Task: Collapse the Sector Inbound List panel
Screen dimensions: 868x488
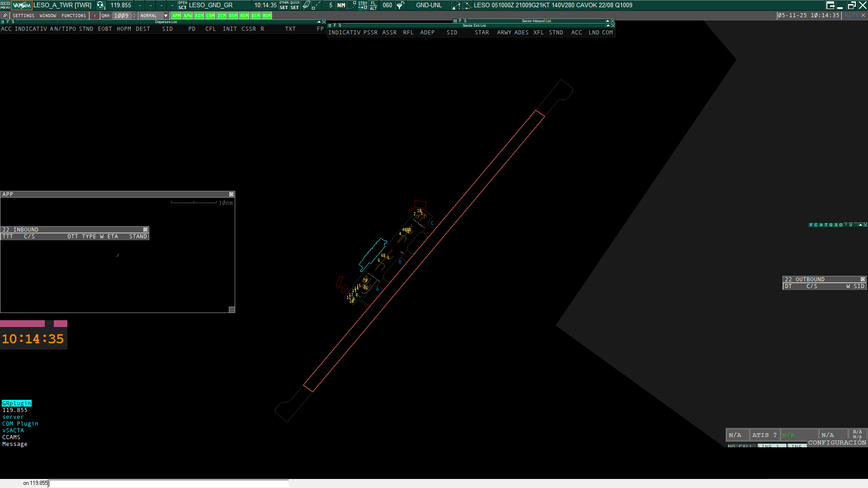Action: [607, 21]
